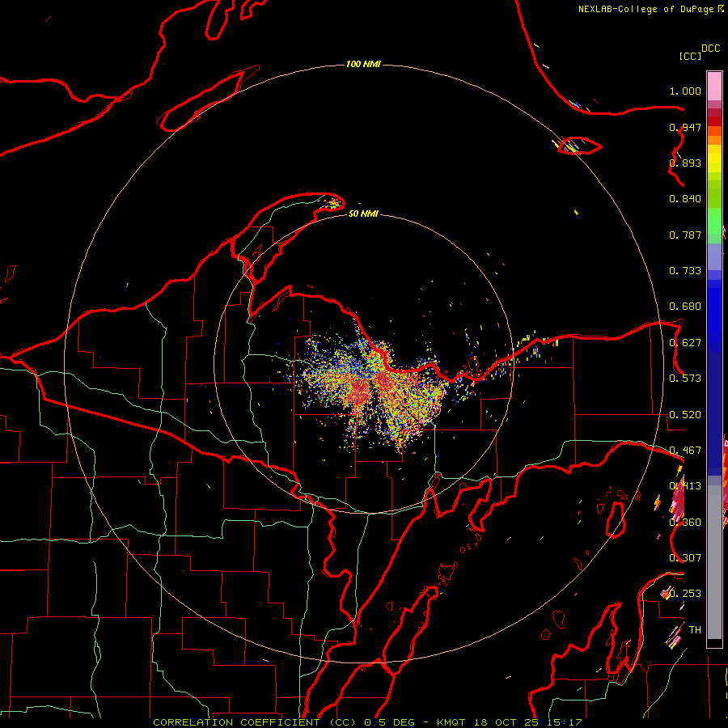
Task: Select the 0.307 color scale value
Action: tap(685, 558)
